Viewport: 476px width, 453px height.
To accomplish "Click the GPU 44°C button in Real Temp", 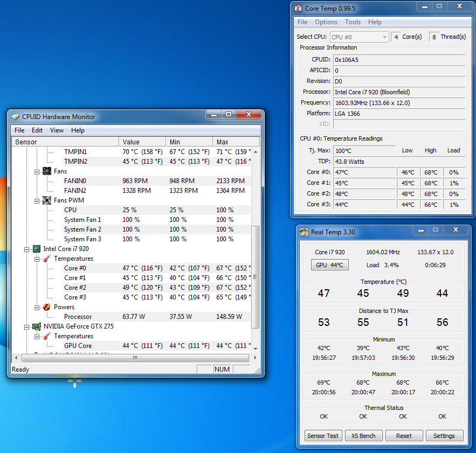I will point(330,265).
